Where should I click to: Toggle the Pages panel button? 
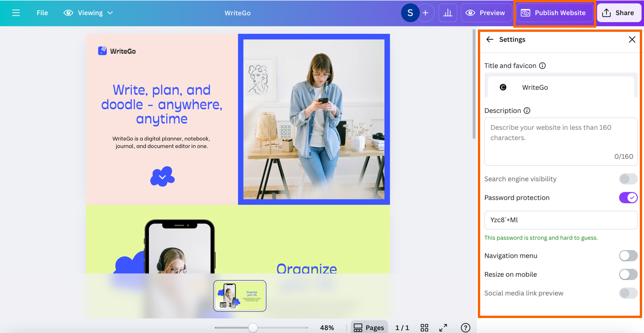click(368, 327)
